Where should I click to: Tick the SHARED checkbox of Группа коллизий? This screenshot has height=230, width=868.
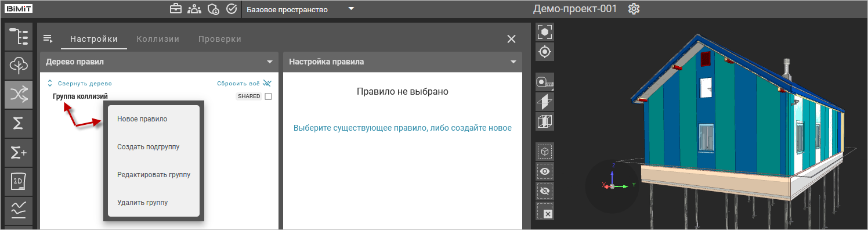pyautogui.click(x=268, y=96)
